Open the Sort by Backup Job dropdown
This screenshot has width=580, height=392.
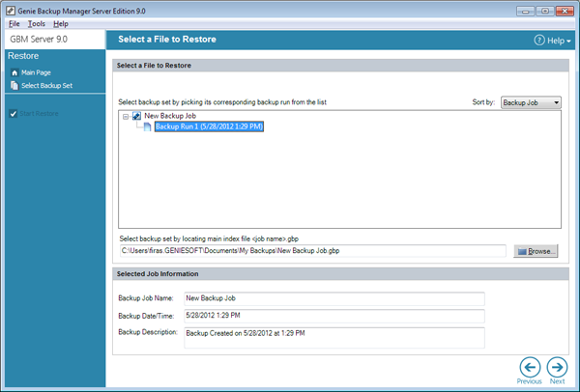click(x=531, y=102)
